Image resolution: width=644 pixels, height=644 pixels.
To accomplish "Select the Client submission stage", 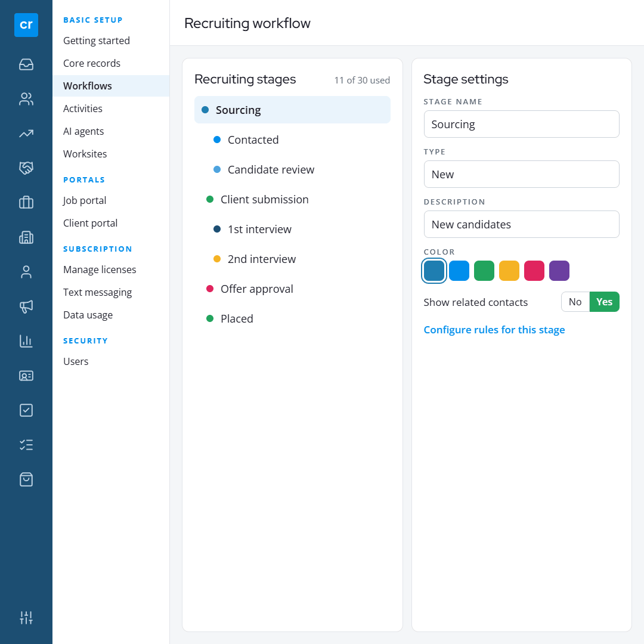I will (x=292, y=199).
